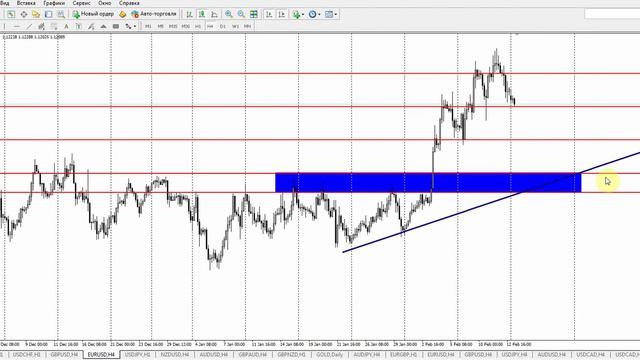Select the equidistant channel tool
This screenshot has height=360, width=640.
41,26
